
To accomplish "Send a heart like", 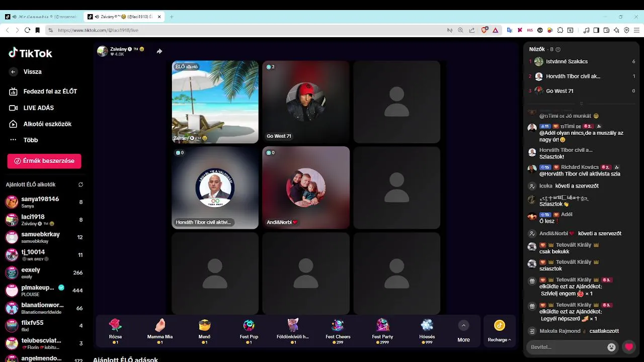I will 629,347.
